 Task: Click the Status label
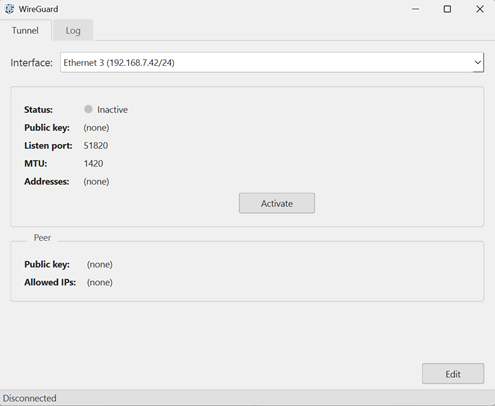(x=38, y=110)
